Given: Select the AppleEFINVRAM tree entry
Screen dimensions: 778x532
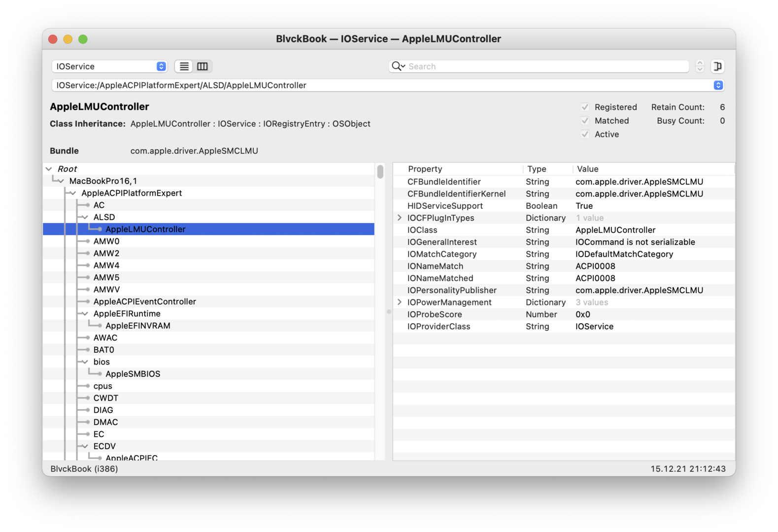Looking at the screenshot, I should coord(137,326).
